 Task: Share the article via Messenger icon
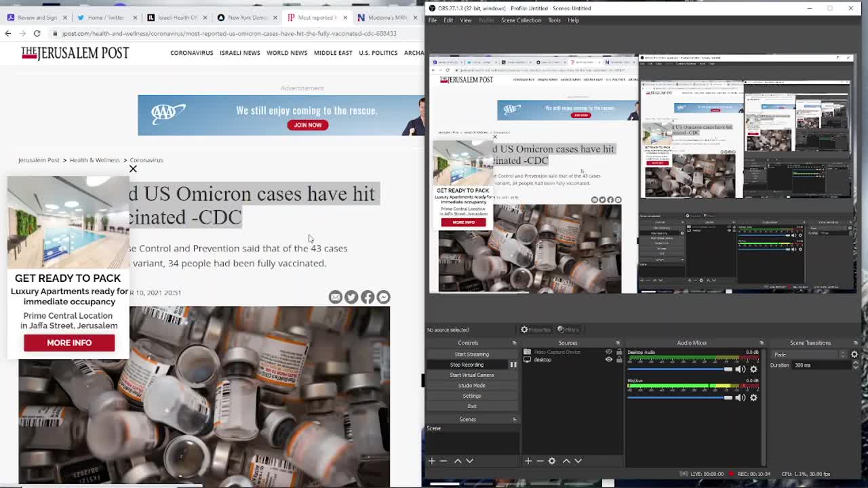click(383, 297)
